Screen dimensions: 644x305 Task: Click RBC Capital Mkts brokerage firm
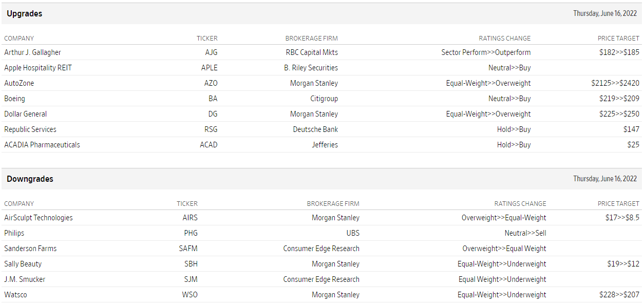(x=312, y=52)
